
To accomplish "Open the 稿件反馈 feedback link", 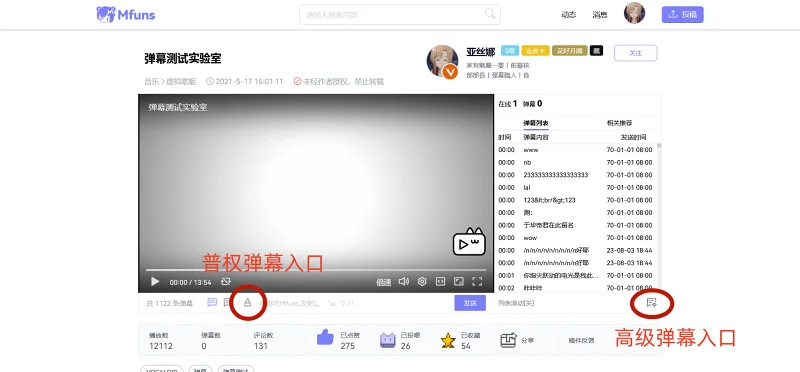I will pyautogui.click(x=581, y=340).
